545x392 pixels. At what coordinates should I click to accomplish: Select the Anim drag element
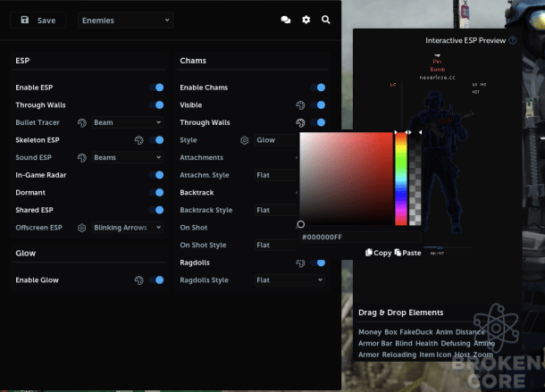pyautogui.click(x=444, y=332)
